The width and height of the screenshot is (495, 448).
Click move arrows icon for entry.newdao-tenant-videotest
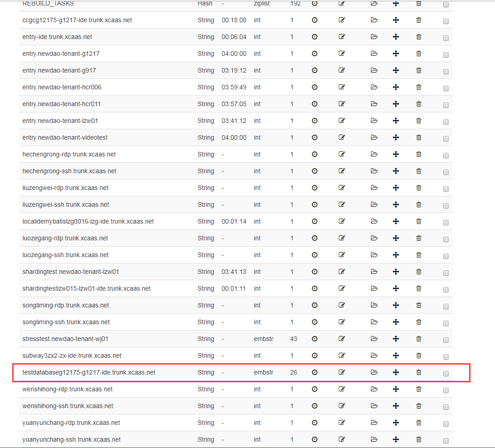(396, 137)
